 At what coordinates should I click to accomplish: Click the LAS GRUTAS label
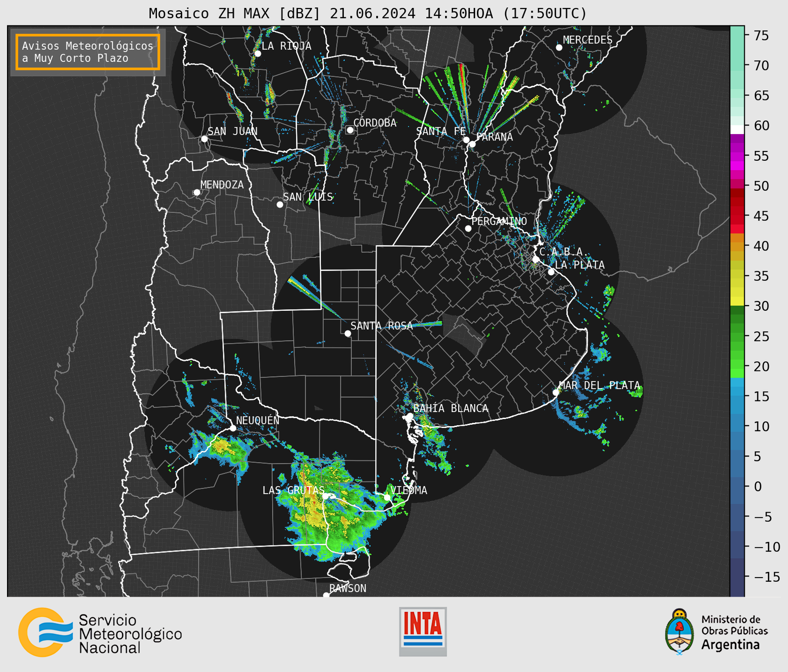point(293,490)
